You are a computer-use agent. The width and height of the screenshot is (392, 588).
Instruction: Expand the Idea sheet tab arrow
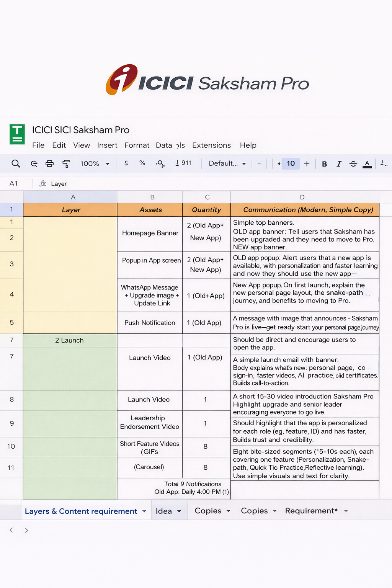click(179, 511)
